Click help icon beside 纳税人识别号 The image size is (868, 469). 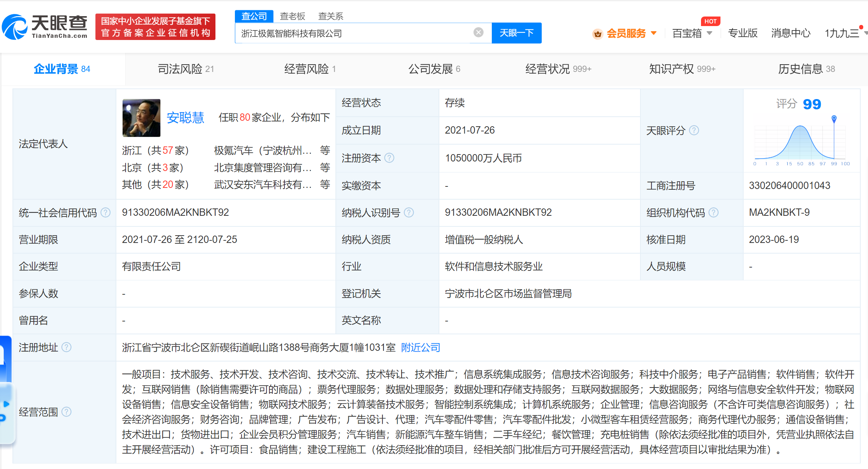pos(408,212)
